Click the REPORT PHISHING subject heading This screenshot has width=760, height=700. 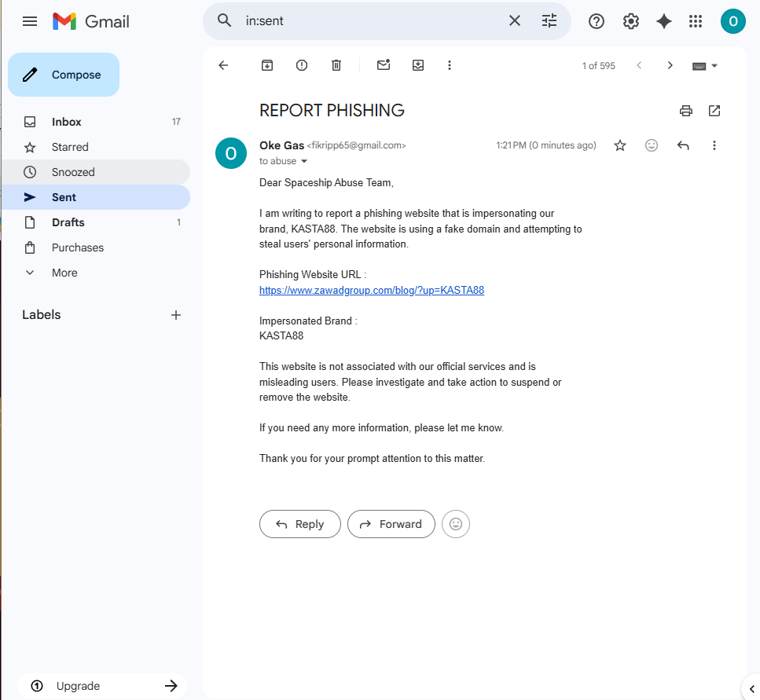click(x=332, y=111)
